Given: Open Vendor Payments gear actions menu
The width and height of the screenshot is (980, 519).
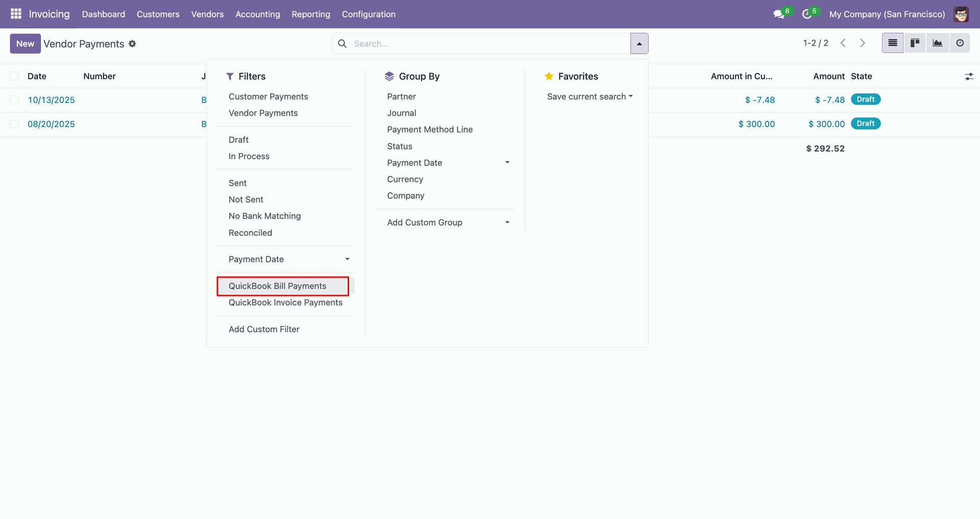Looking at the screenshot, I should click(x=132, y=44).
